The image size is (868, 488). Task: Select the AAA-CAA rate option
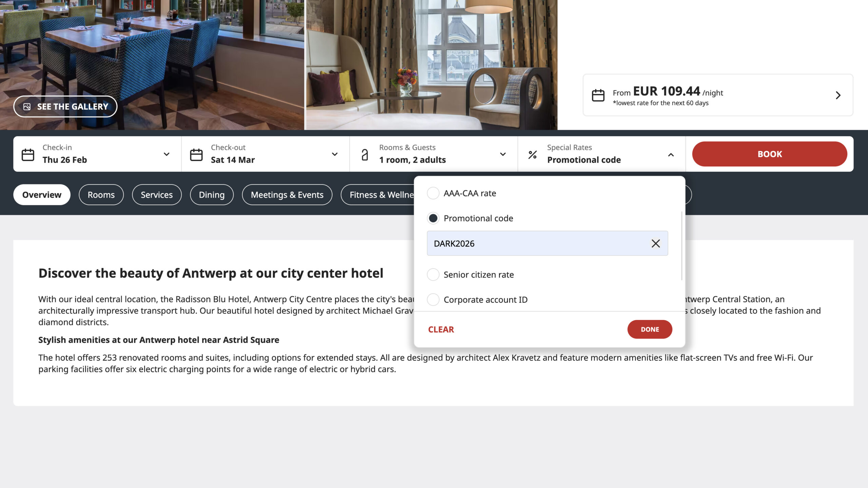(x=433, y=193)
